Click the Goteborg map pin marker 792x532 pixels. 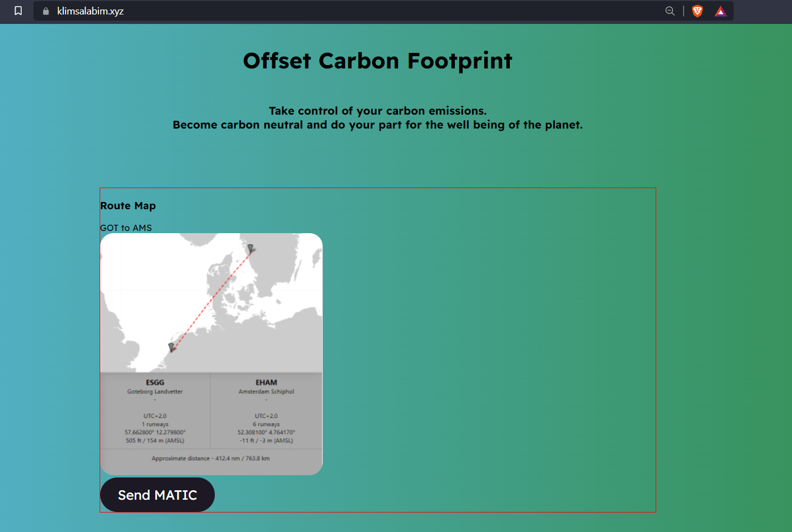pos(250,248)
